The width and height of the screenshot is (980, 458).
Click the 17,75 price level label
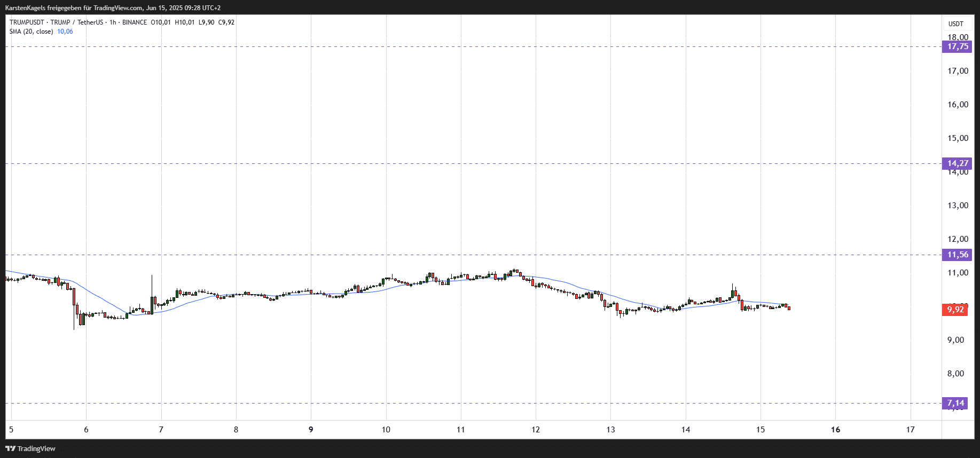pos(957,46)
